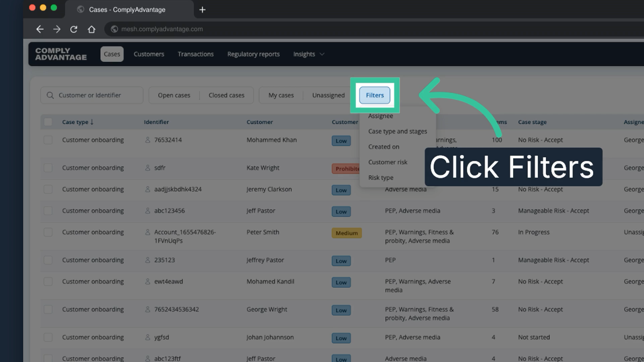Screen dimensions: 644x362
Task: Choose Case type and stages filter
Action: point(397,131)
